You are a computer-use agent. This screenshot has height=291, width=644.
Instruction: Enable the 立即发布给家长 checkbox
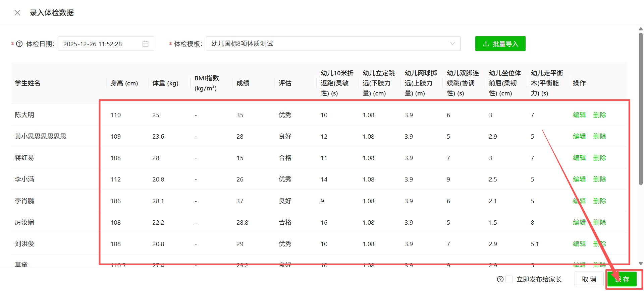click(509, 279)
